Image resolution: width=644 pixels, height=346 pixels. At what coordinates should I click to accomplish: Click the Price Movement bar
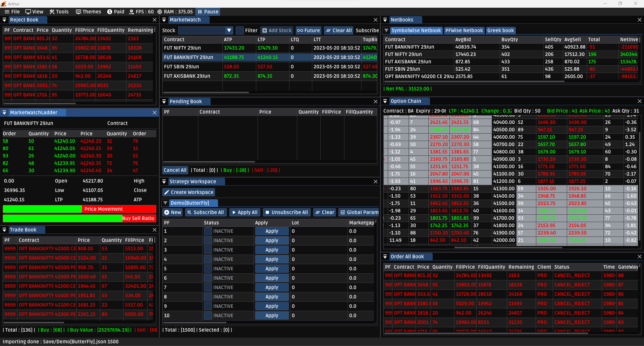[79, 209]
